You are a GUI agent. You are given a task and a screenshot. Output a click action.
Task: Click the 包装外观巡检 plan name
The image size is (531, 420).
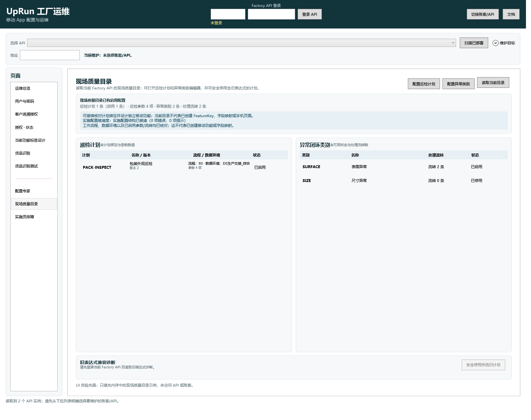(141, 164)
